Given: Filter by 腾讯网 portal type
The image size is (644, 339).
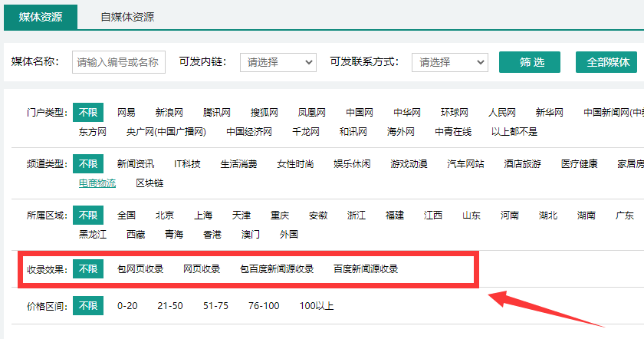Looking at the screenshot, I should click(x=216, y=113).
